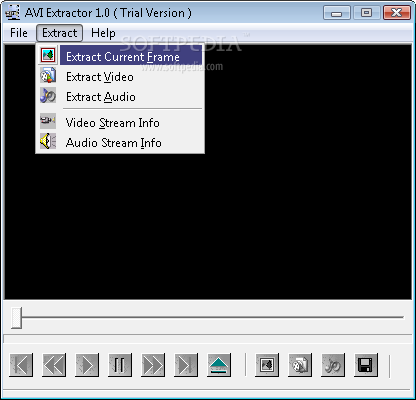The image size is (416, 400).
Task: Minimize the AVI Extractor window
Action: (337, 13)
